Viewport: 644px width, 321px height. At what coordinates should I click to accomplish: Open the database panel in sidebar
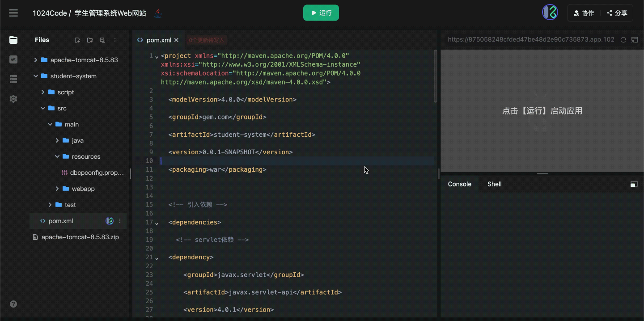click(x=13, y=79)
